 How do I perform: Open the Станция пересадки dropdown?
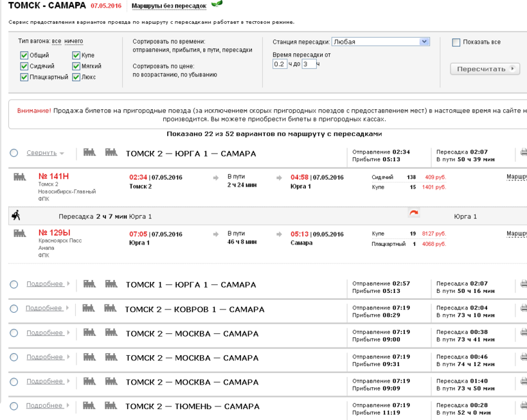tap(381, 42)
